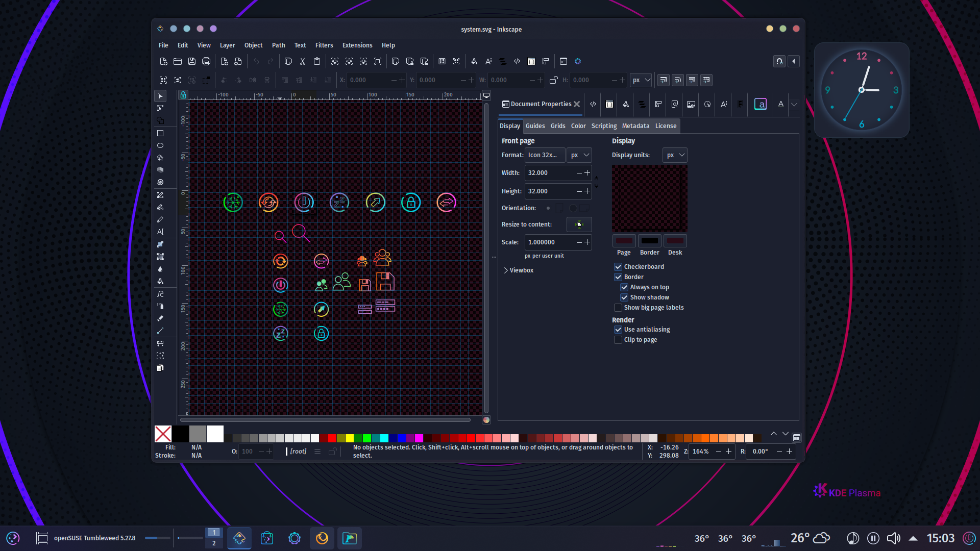Select the Node editing tool
Screen dimensions: 980x551
[x=160, y=108]
